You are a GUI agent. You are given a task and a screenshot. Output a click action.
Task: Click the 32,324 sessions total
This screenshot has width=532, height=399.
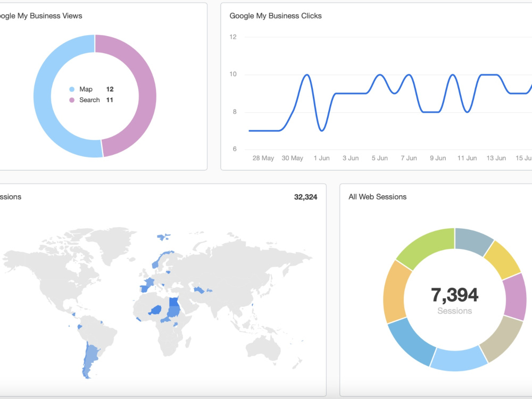tap(306, 197)
